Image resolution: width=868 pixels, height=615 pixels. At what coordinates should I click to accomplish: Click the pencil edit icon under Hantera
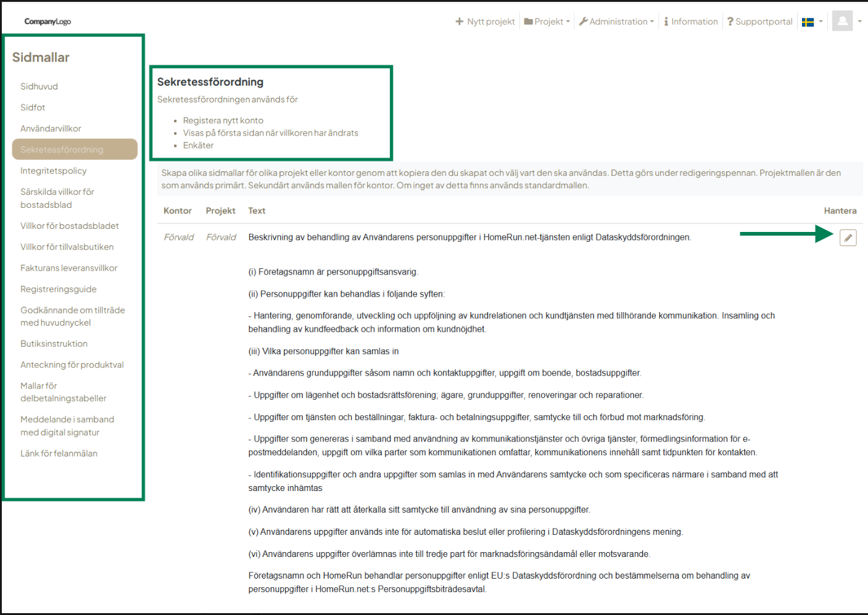click(848, 237)
